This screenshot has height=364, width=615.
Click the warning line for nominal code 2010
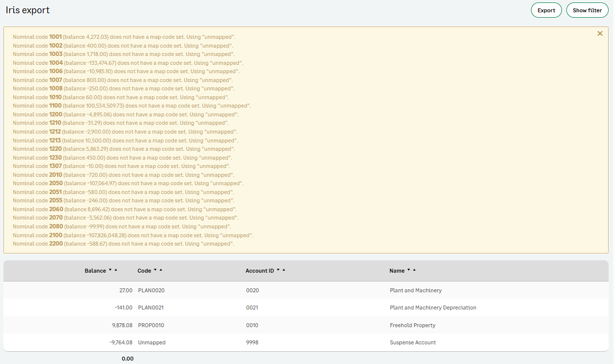[x=123, y=175]
